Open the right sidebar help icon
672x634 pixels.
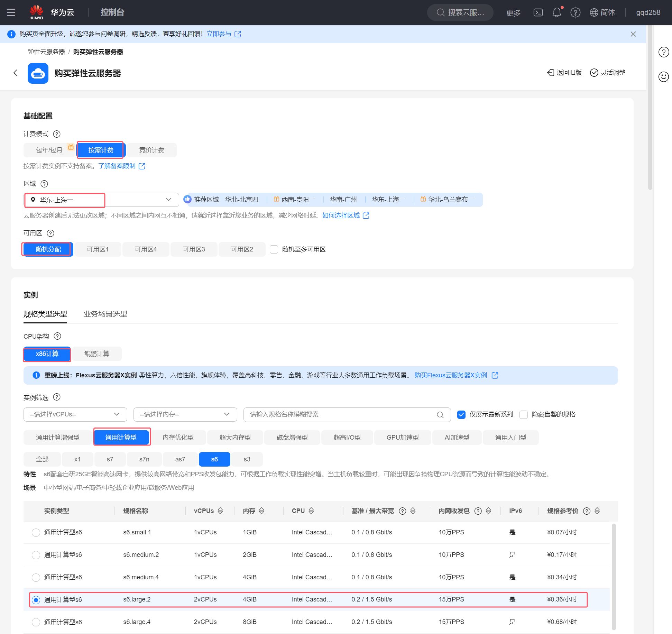(663, 52)
